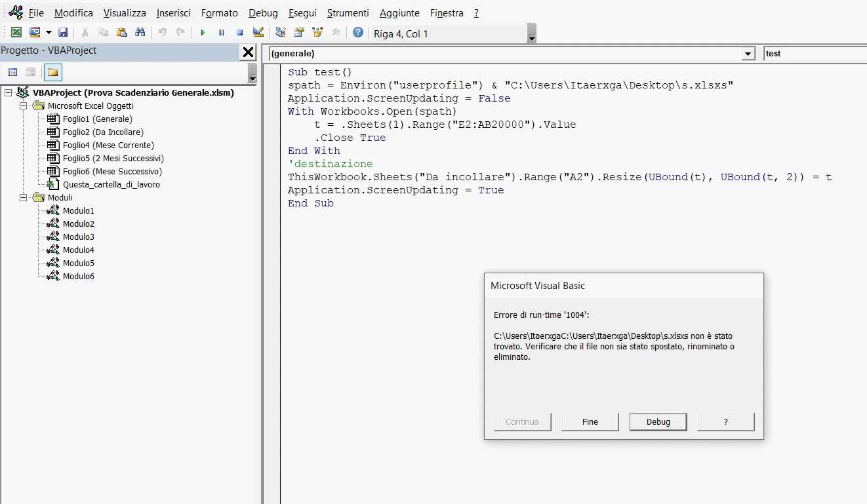The height and width of the screenshot is (504, 867).
Task: Toggle folders view in Project panel
Action: point(52,72)
